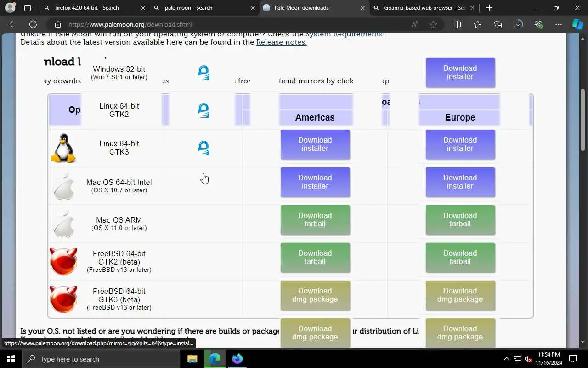Open the Windows notification center
Viewport: 588px width, 368px height.
[x=573, y=359]
